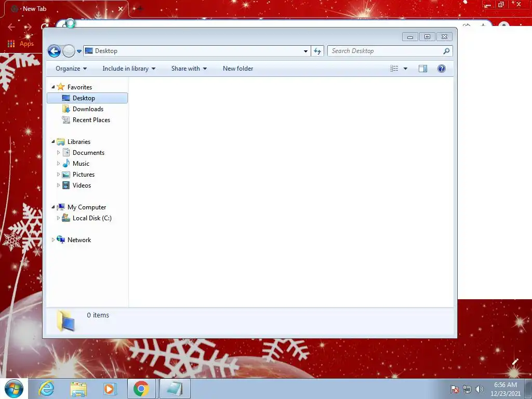Open the Organize menu
The image size is (532, 399).
click(71, 69)
